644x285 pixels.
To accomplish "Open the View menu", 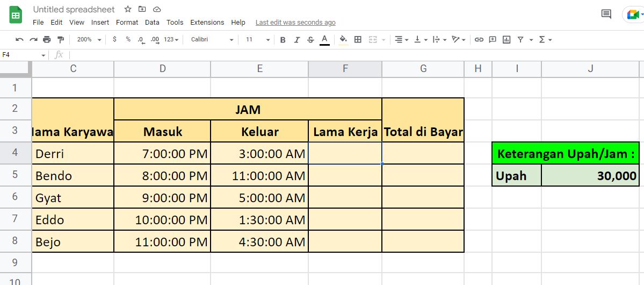I will [x=77, y=22].
